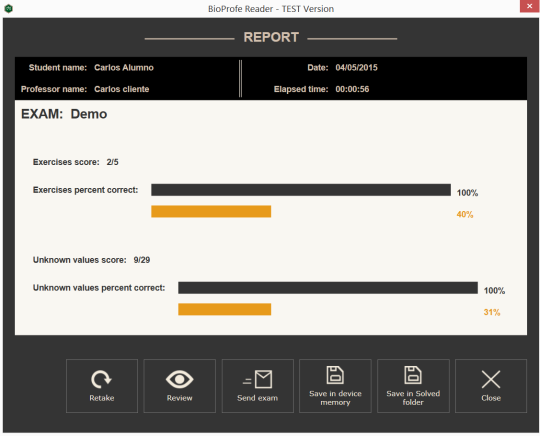The image size is (540, 436).
Task: Click the Send exam envelope button
Action: pos(258,386)
